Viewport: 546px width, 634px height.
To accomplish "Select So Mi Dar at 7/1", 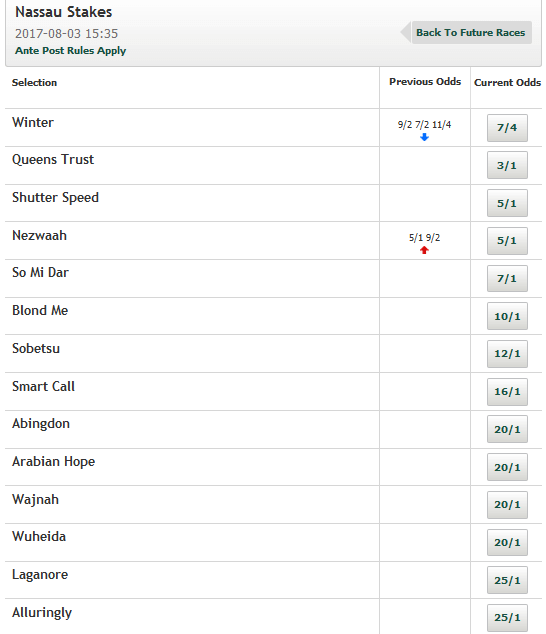I will pos(507,279).
